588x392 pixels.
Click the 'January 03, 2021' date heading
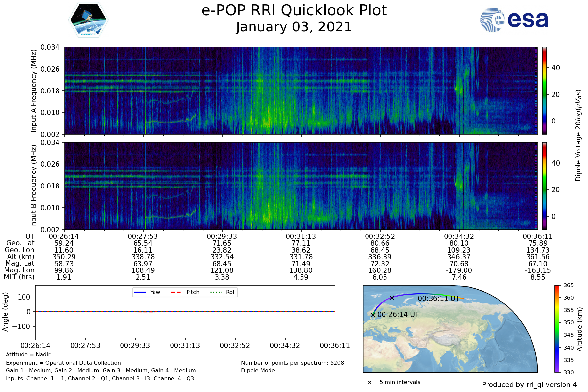pyautogui.click(x=294, y=27)
